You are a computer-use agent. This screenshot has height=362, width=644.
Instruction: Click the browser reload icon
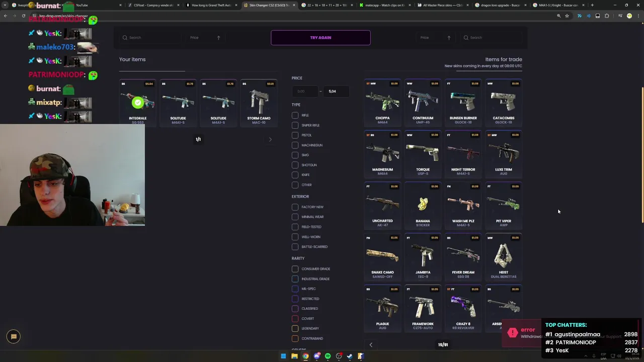click(23, 16)
